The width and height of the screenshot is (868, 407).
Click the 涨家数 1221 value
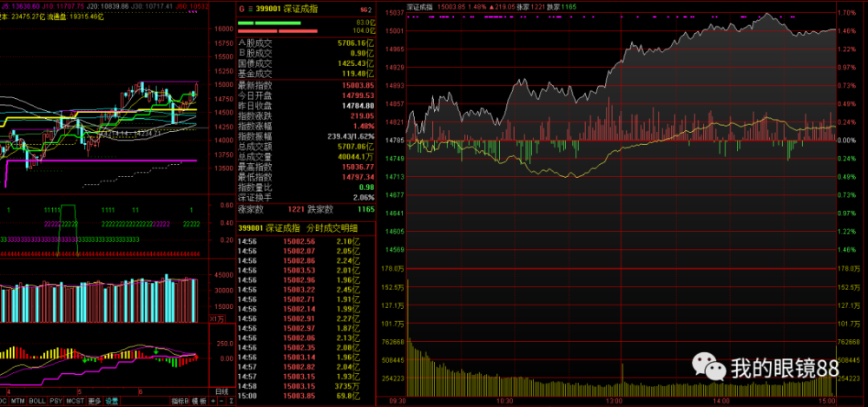click(295, 210)
